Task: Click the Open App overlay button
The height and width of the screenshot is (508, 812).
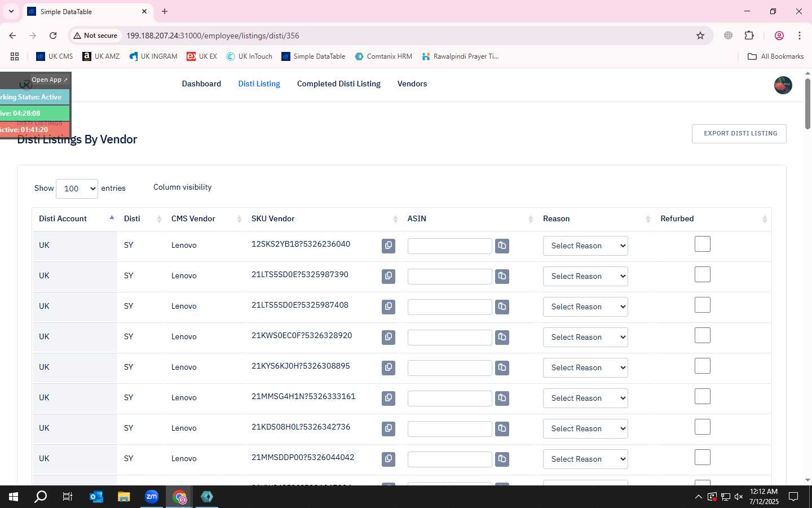Action: [50, 80]
